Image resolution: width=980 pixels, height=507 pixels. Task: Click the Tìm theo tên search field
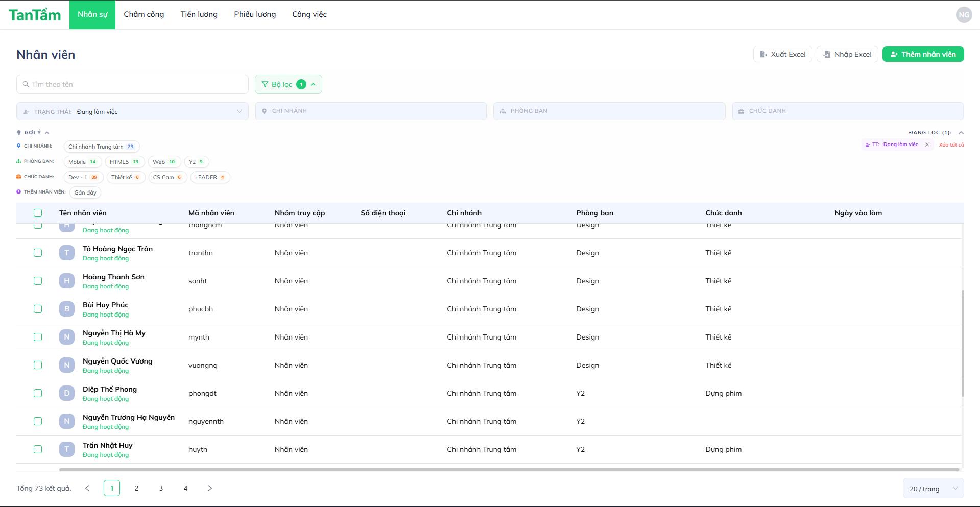tap(133, 84)
